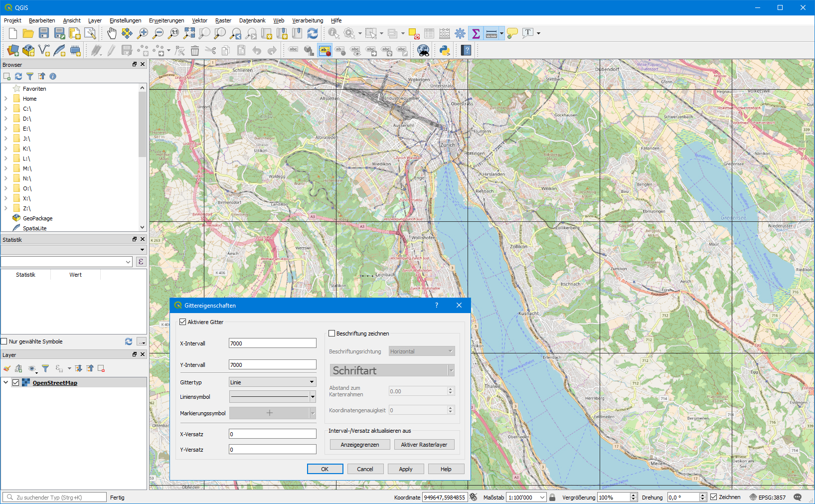The height and width of the screenshot is (504, 815).
Task: Open project with the folder icon
Action: click(28, 33)
